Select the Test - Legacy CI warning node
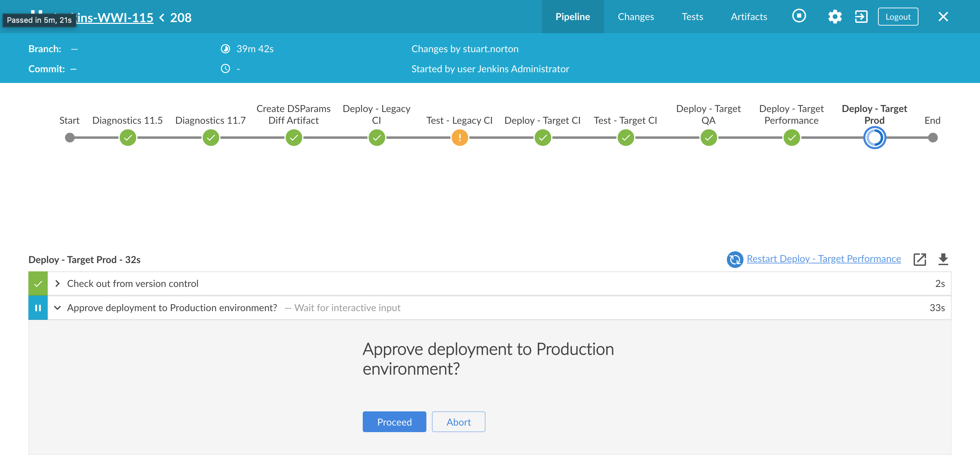The height and width of the screenshot is (466, 980). tap(460, 138)
